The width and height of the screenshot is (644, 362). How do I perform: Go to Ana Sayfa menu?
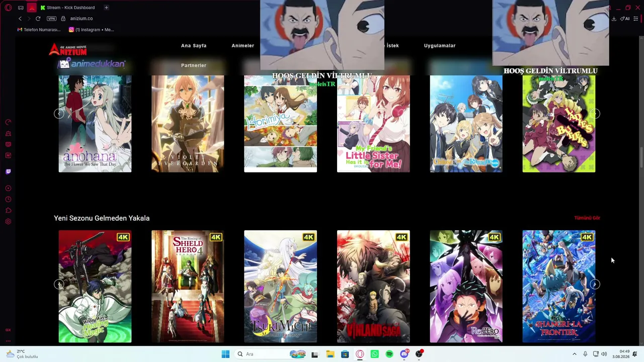tap(194, 46)
